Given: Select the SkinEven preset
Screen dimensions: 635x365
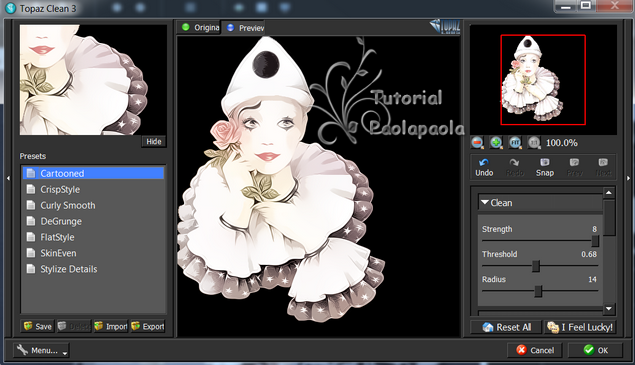Looking at the screenshot, I should coord(94,253).
